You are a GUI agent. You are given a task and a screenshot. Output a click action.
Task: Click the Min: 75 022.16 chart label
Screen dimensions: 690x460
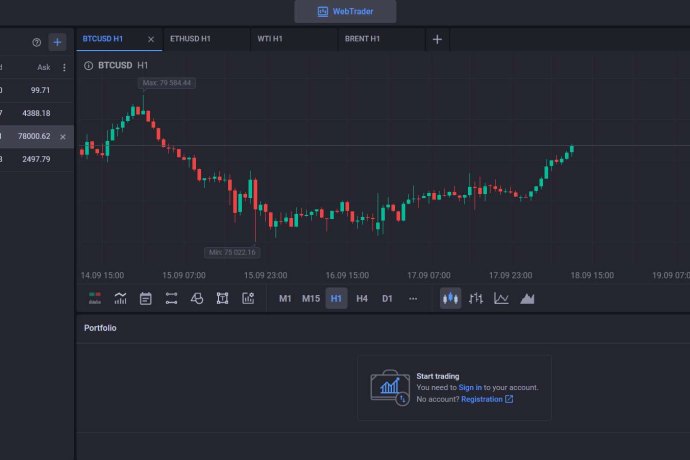click(x=232, y=252)
